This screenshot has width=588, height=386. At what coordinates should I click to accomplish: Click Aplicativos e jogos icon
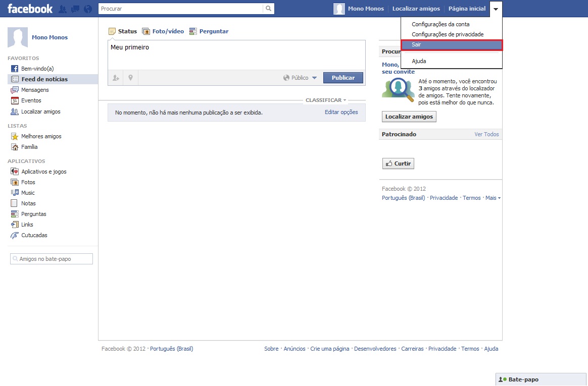(x=15, y=172)
